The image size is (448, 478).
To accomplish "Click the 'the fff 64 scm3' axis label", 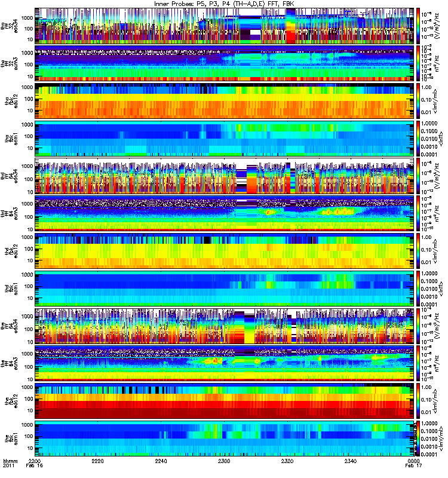I will click(x=9, y=364).
